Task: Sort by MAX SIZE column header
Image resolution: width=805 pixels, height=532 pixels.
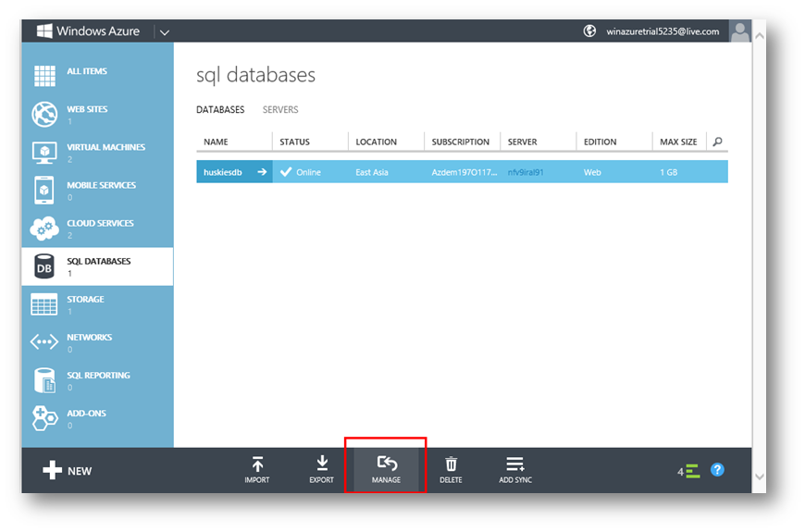Action: point(678,142)
